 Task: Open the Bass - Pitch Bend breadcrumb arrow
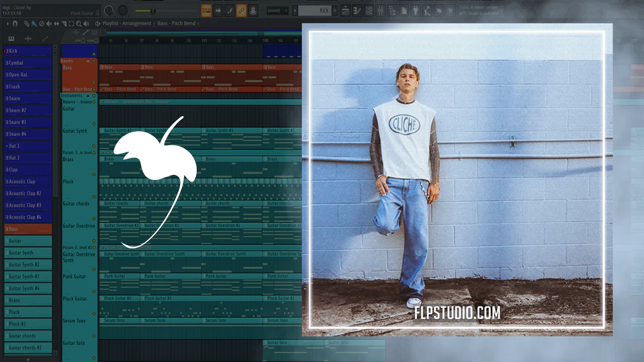(199, 24)
